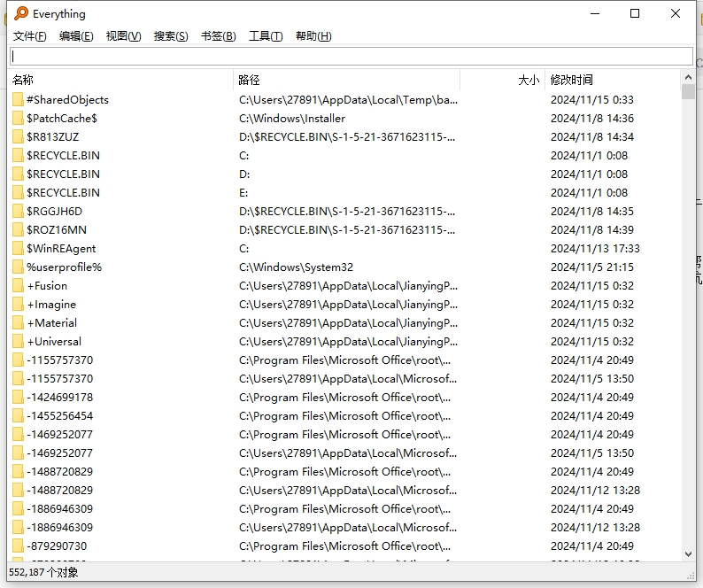
Task: Open the 编辑(E) menu
Action: 76,36
